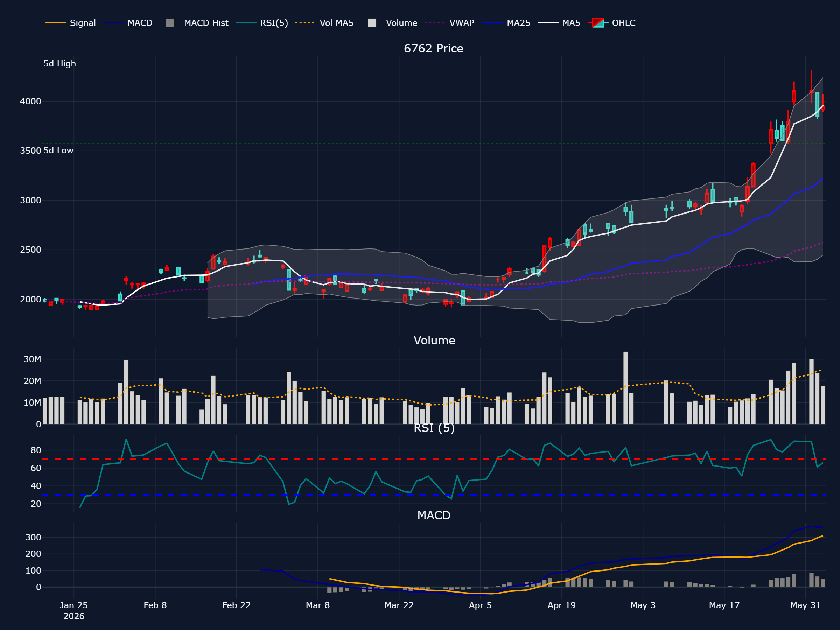Screen dimensions: 840x630
Task: Click the 80 RSI axis label
Action: pyautogui.click(x=36, y=450)
